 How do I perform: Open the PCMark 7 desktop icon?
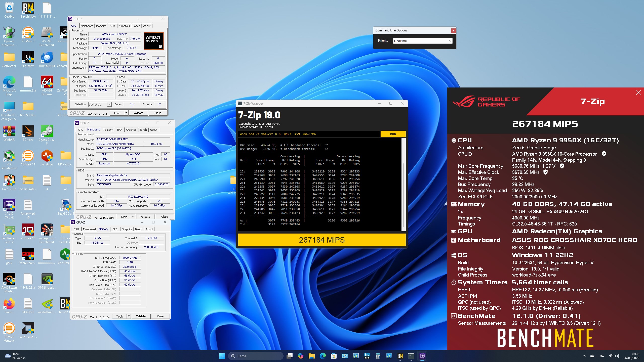28,35
